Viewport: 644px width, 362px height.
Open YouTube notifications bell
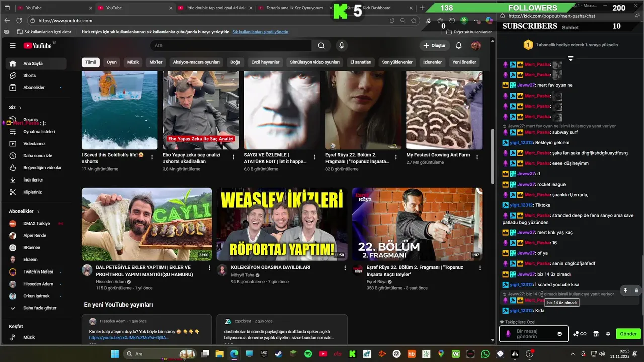pos(459,46)
